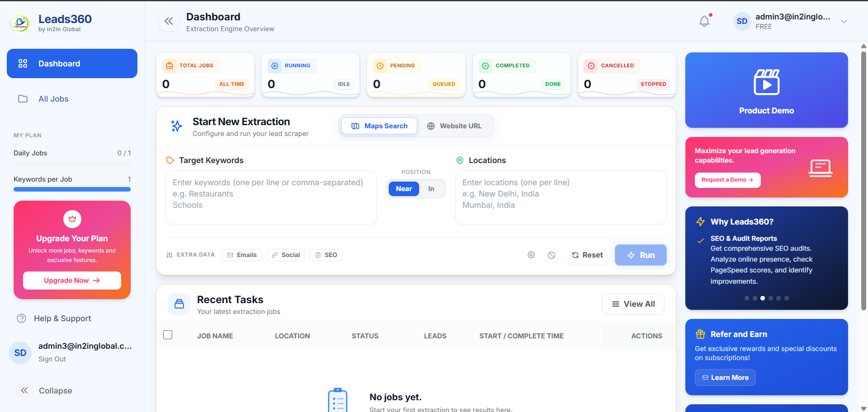The width and height of the screenshot is (868, 412).
Task: Run the extraction
Action: coord(641,255)
